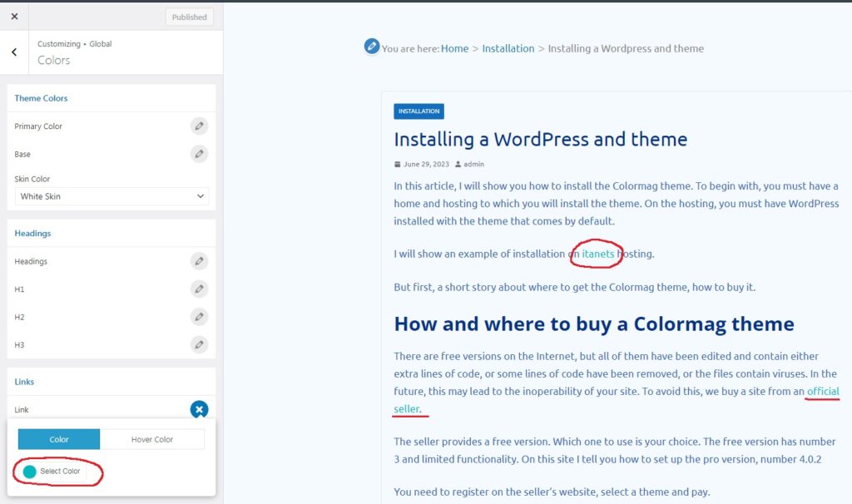This screenshot has height=504, width=852.
Task: Edit Primary Color with its pencil icon
Action: (x=200, y=126)
